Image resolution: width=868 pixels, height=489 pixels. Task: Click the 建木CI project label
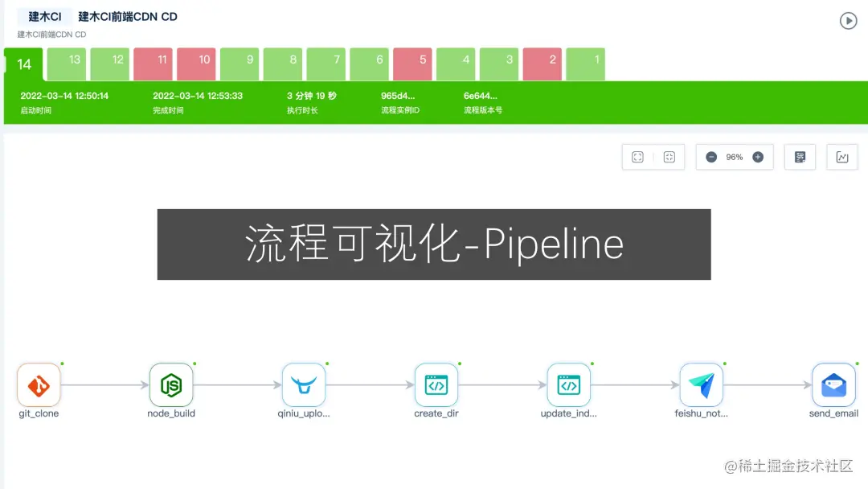(x=45, y=17)
